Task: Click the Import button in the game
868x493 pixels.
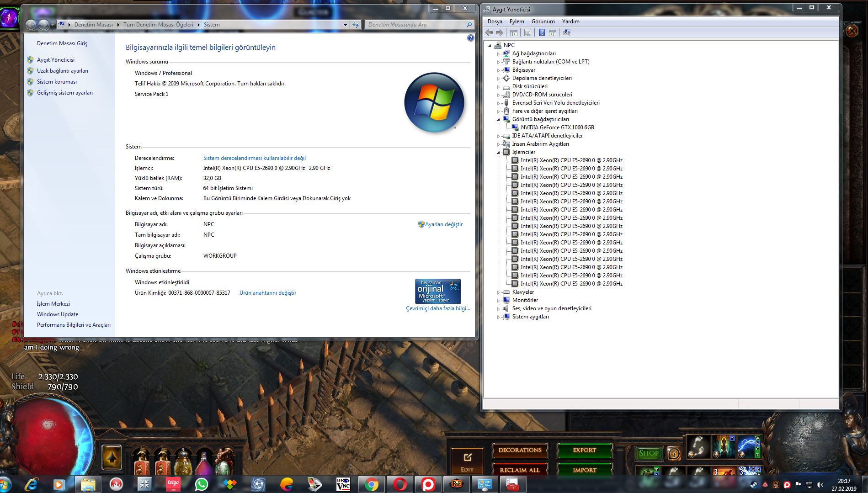Action: pos(585,470)
